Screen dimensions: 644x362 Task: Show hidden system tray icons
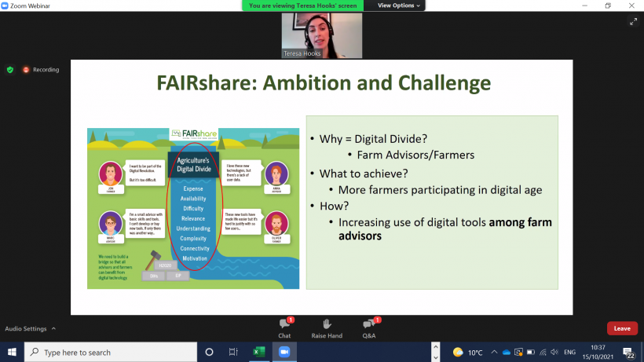495,353
